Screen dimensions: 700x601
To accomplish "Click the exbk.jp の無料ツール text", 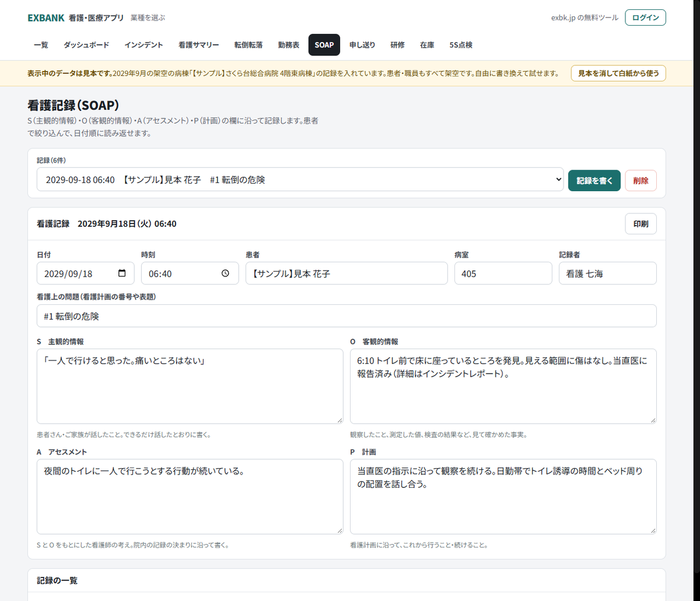I will point(584,17).
